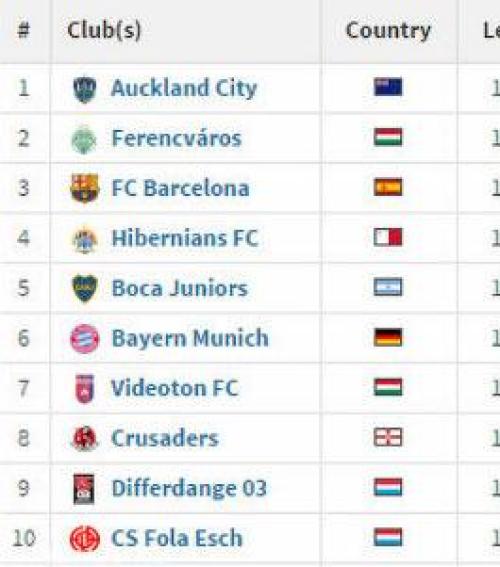Click the Bayern Munich crest icon
This screenshot has height=567, width=500.
click(x=85, y=339)
